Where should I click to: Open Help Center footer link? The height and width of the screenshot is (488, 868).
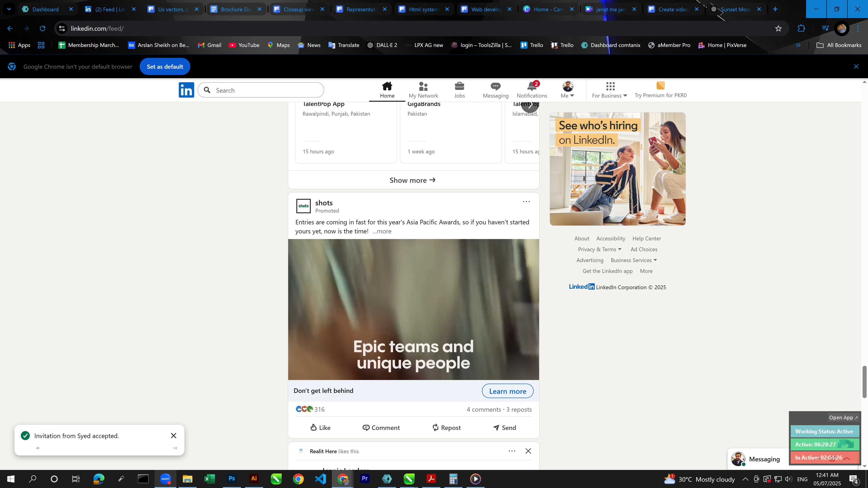[646, 239]
